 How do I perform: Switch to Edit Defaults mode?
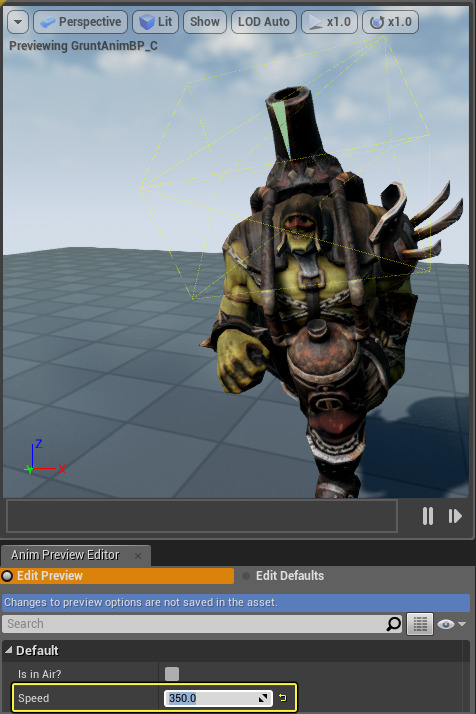tap(283, 576)
